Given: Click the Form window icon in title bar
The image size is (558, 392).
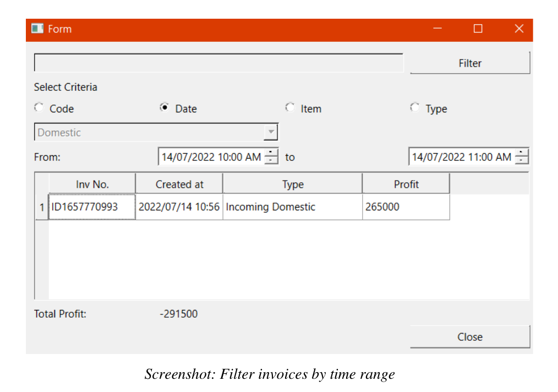Looking at the screenshot, I should (37, 29).
